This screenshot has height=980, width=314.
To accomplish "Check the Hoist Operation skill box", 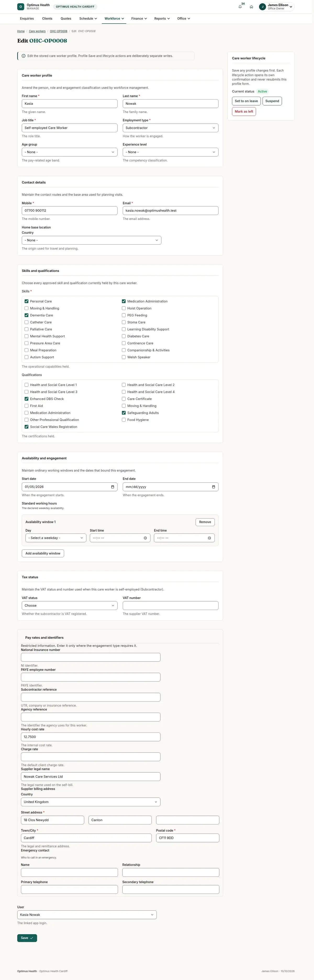I will click(x=124, y=309).
